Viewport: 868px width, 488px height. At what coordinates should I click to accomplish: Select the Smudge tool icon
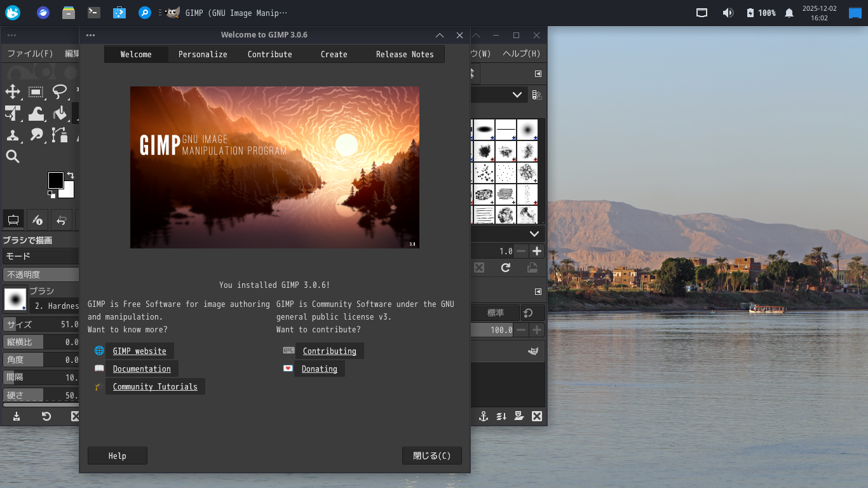[36, 135]
